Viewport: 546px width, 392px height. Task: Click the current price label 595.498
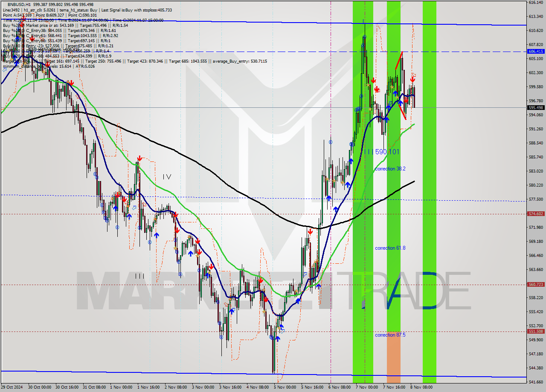[536, 107]
